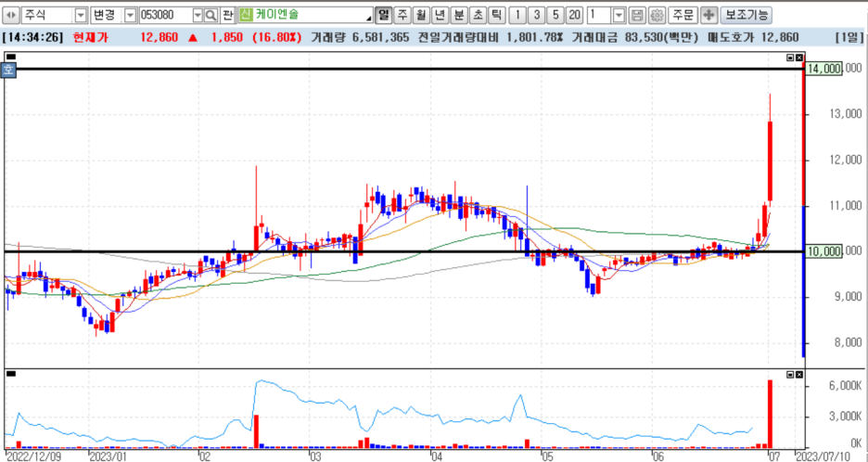Click the 10,000 horizontal line price label
868x462 pixels.
824,251
